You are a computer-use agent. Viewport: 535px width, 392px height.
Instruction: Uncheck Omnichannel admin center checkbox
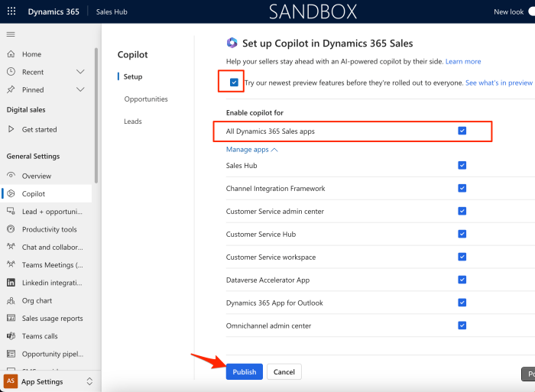(x=462, y=325)
